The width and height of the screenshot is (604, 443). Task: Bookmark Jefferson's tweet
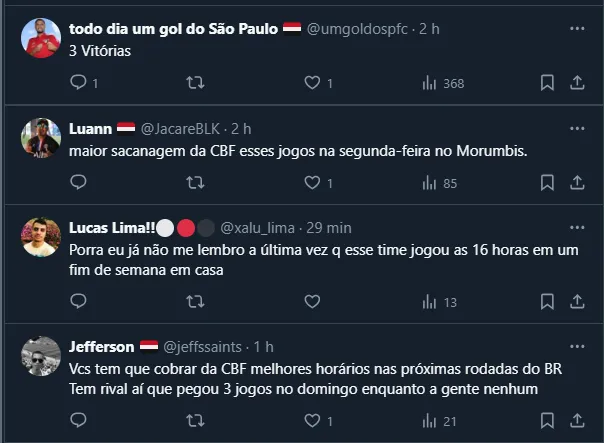(x=547, y=421)
